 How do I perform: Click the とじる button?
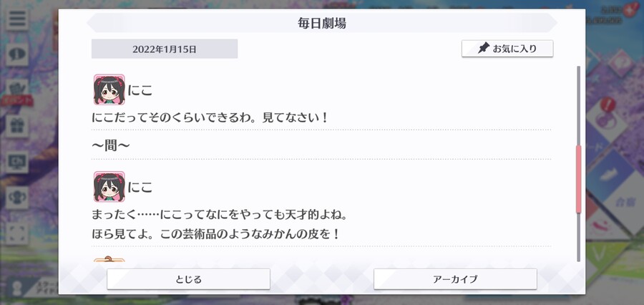[x=188, y=279]
